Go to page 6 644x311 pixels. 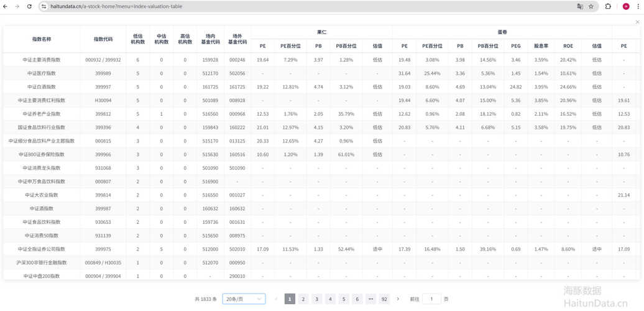tap(357, 299)
